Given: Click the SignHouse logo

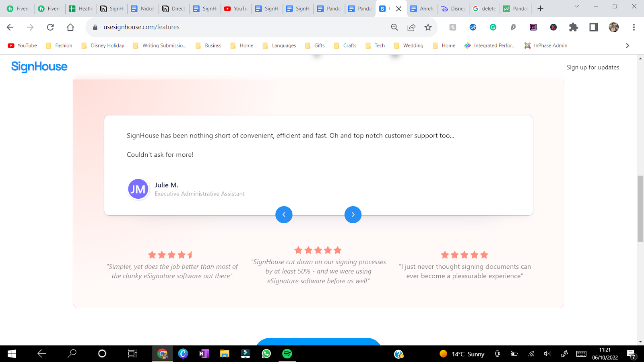Looking at the screenshot, I should tap(39, 67).
